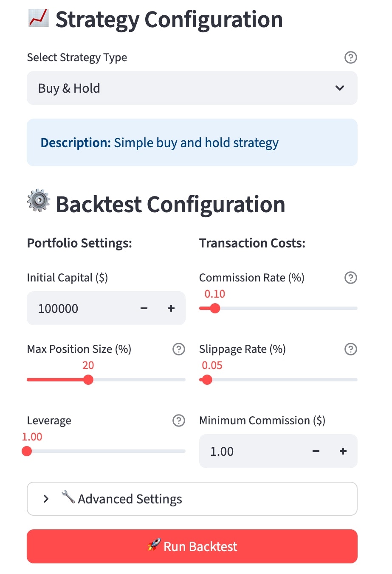
Task: Click the Leverage slider handle
Action: click(x=26, y=451)
